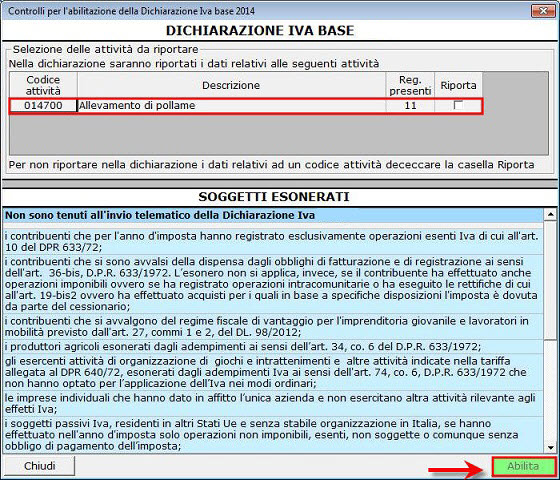Select the Descrizione column header

tap(231, 85)
